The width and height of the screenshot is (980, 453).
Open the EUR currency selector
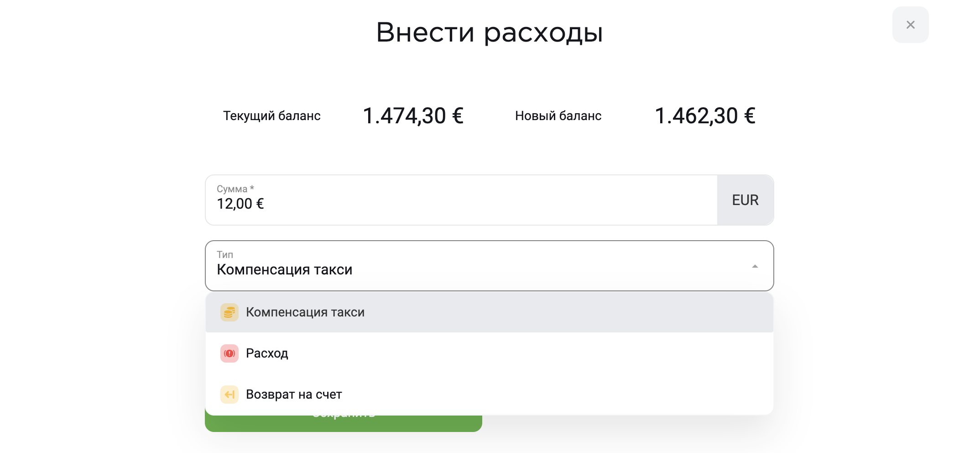(x=745, y=200)
